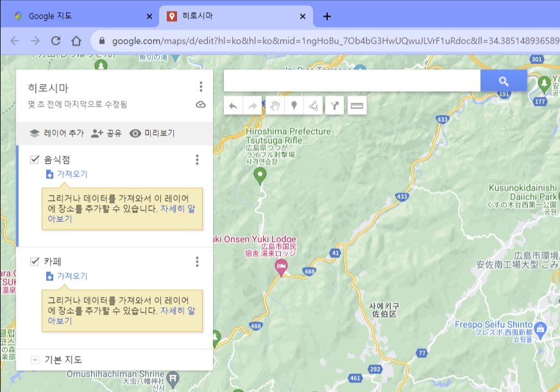The image size is (560, 392).
Task: Open 미리보기 preview
Action: click(x=152, y=133)
